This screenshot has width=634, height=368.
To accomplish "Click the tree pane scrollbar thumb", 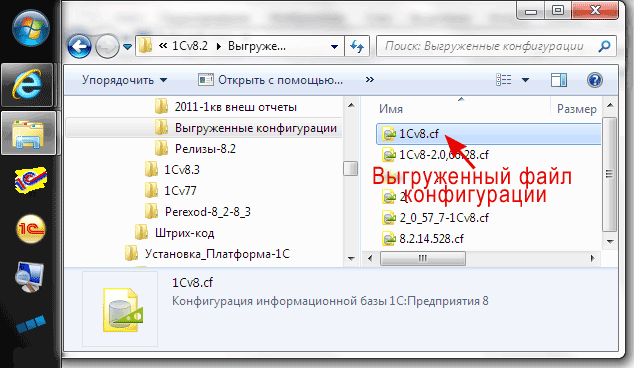I will (x=351, y=168).
